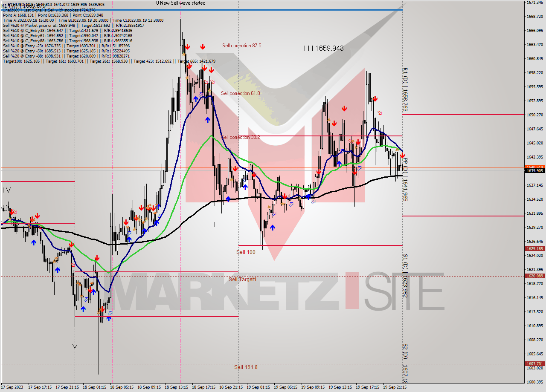Image resolution: width=546 pixels, height=392 pixels.
Task: Click the 1645.020 price axis value
Action: (534, 143)
